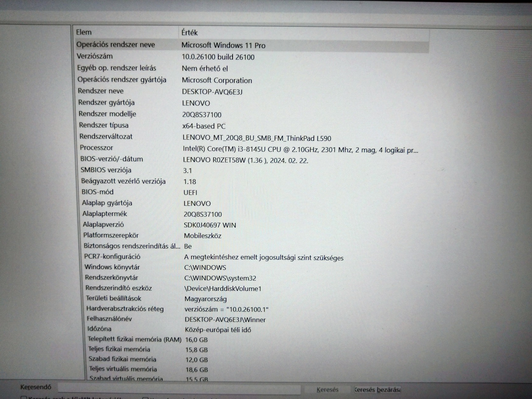Click LENOVO in the Alaplap gyártója row
532x399 pixels.
197,203
